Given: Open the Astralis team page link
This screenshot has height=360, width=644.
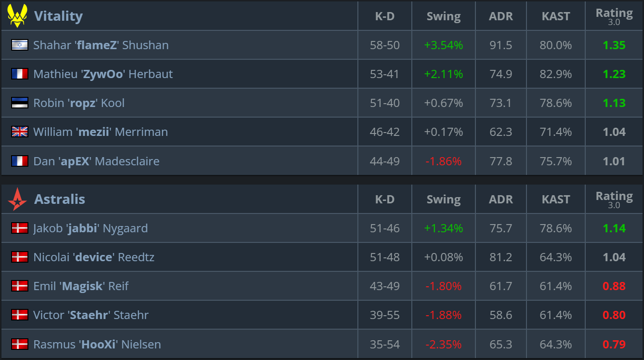Looking at the screenshot, I should pyautogui.click(x=60, y=200).
